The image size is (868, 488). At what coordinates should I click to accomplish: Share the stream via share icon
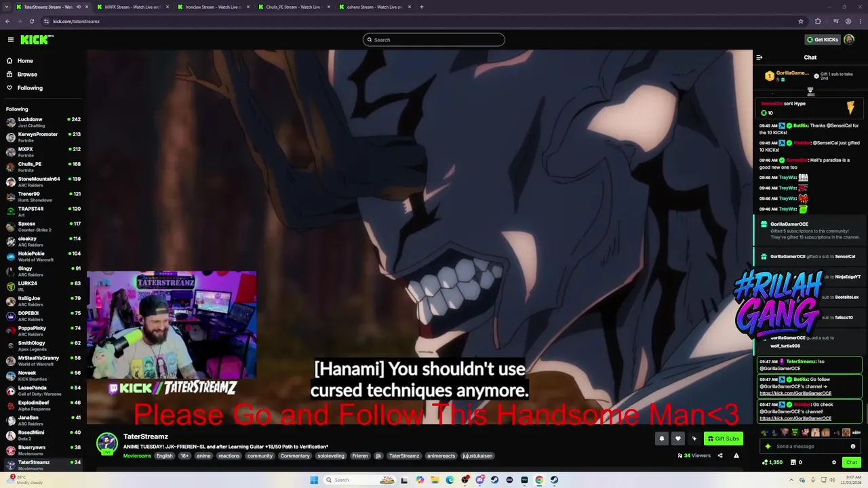(x=720, y=455)
